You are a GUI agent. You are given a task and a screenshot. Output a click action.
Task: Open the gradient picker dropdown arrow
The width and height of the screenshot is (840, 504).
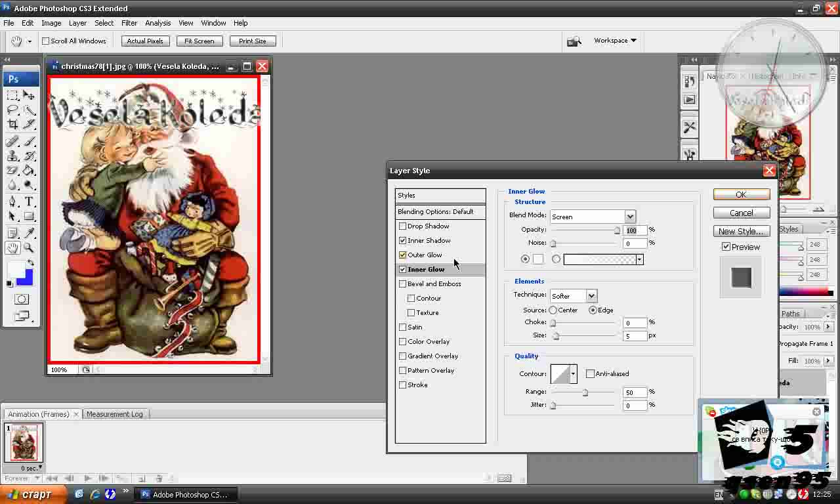[x=639, y=260]
